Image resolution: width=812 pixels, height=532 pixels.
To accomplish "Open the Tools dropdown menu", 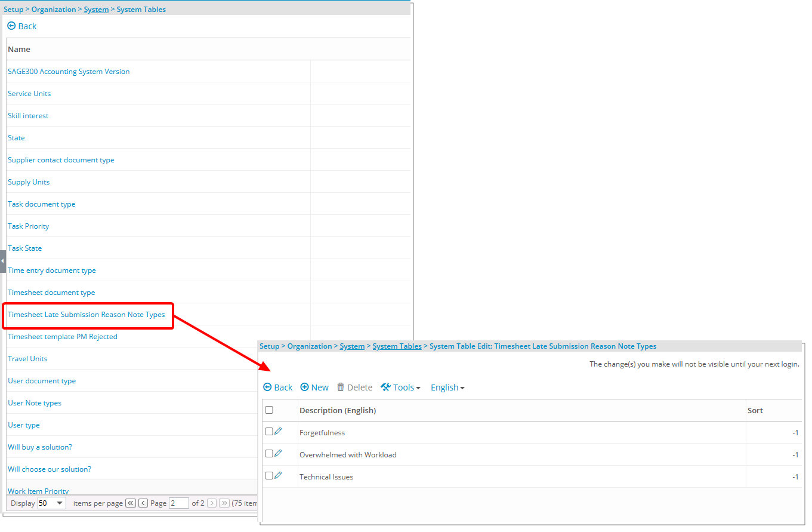I will click(400, 388).
